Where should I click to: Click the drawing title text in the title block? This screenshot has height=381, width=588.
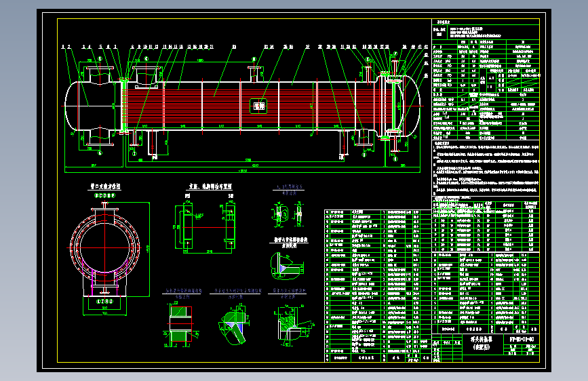click(x=482, y=343)
